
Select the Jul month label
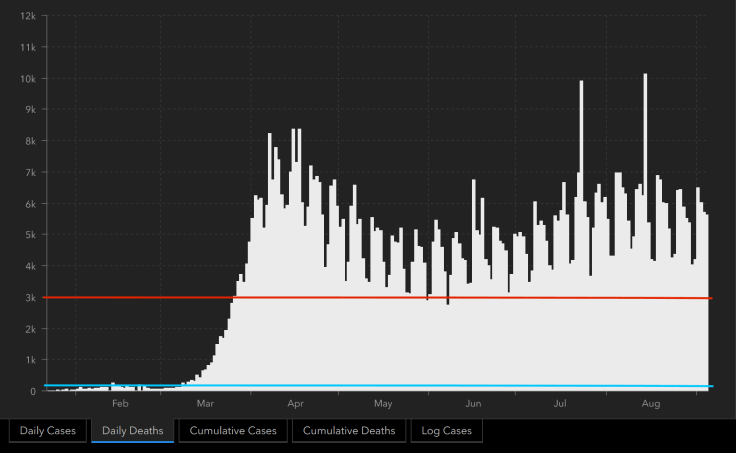coord(561,404)
